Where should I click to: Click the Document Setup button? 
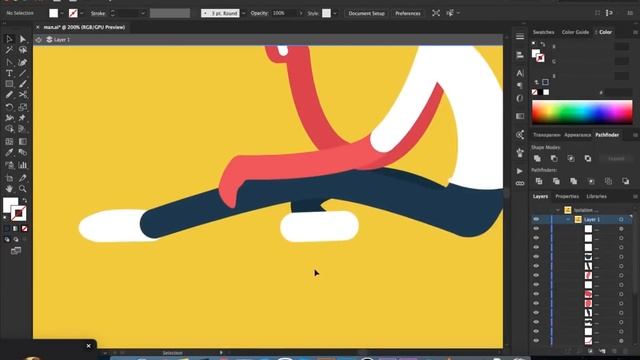coord(366,13)
